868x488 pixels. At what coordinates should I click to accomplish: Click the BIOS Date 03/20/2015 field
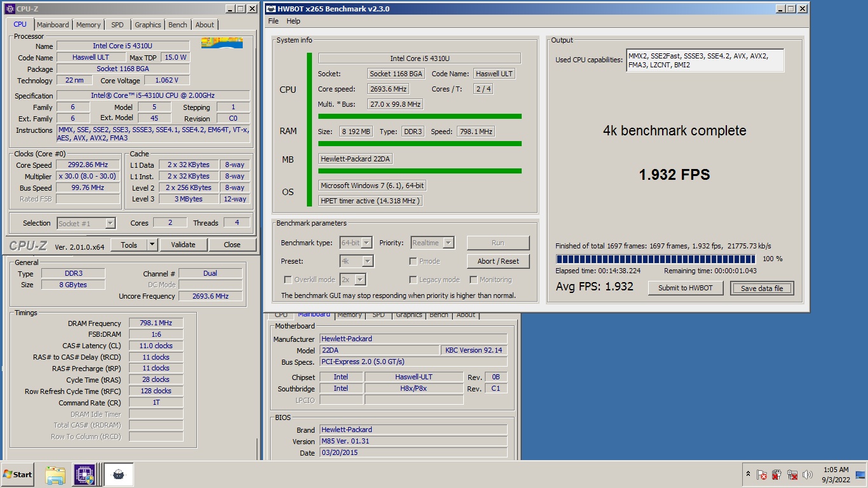(413, 452)
